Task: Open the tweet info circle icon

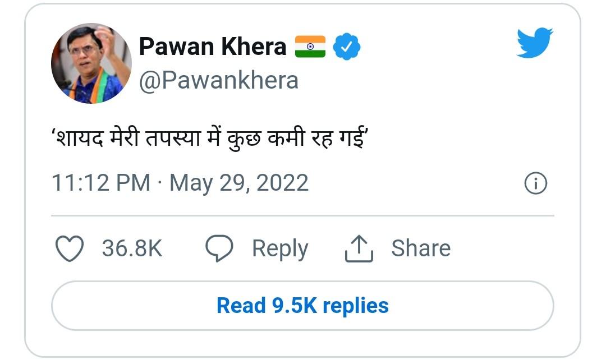Action: (x=535, y=183)
